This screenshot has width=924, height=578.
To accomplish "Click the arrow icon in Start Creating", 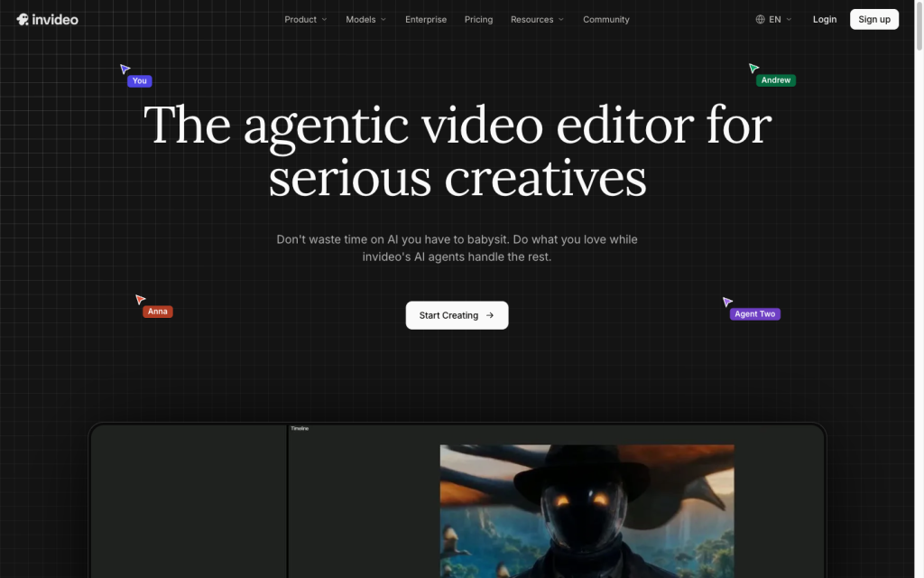I will click(490, 315).
